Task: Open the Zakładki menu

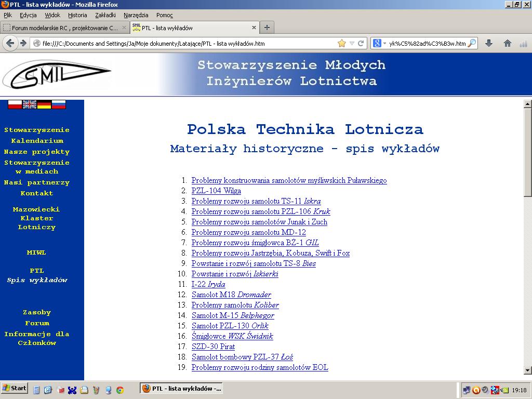Action: point(105,15)
